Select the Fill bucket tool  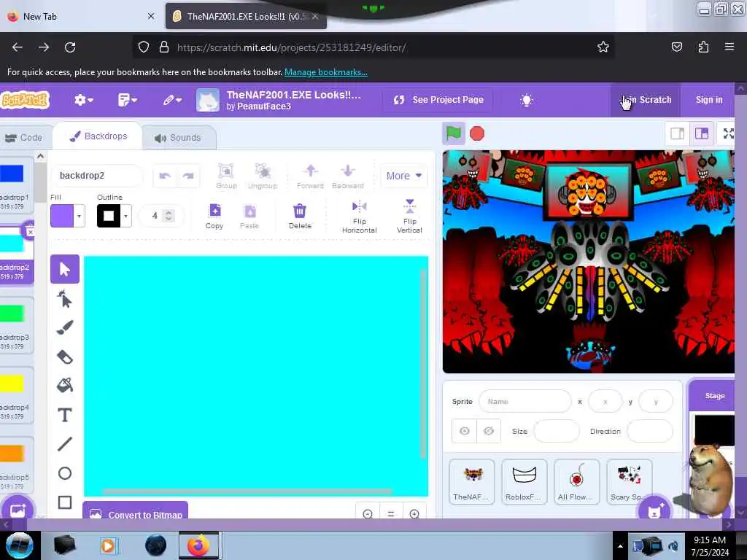coord(65,385)
